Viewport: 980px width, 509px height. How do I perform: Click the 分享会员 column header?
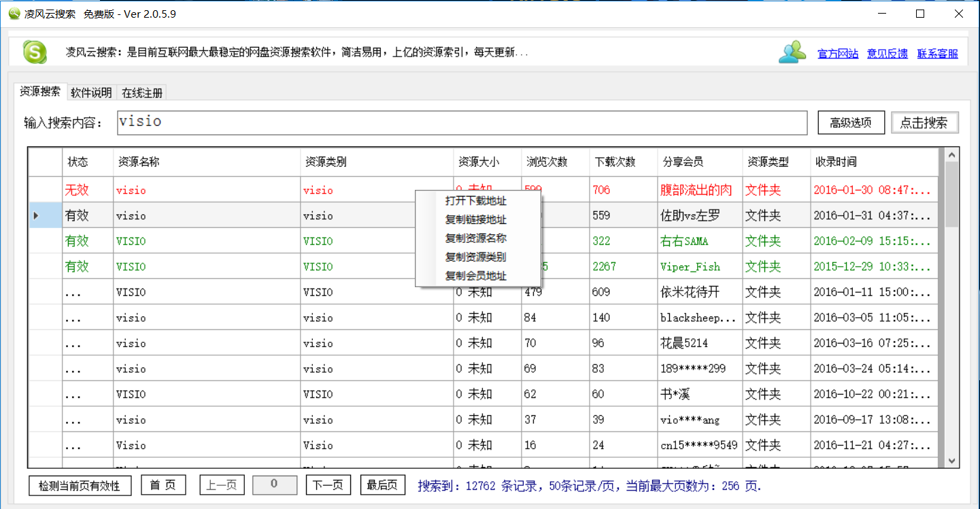(700, 162)
